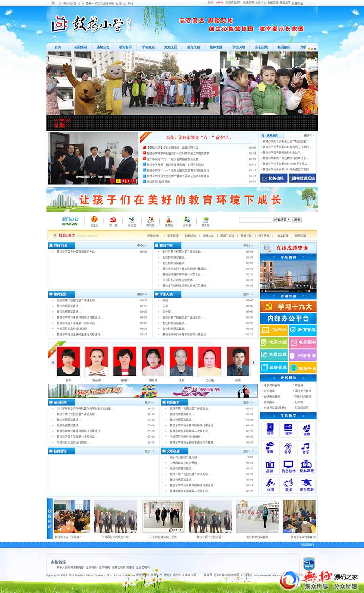Select news slide number 1
The height and width of the screenshot is (593, 364).
click(113, 181)
